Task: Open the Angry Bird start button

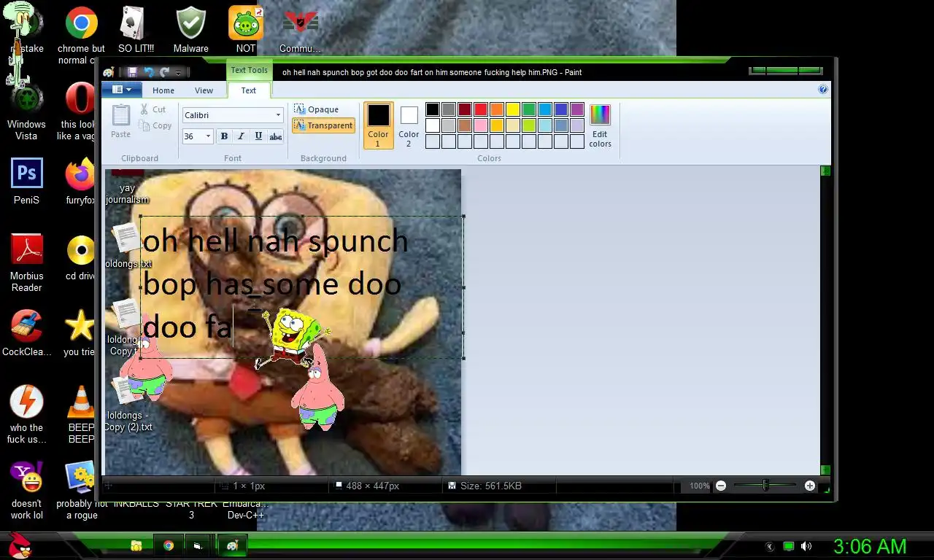Action: click(19, 545)
